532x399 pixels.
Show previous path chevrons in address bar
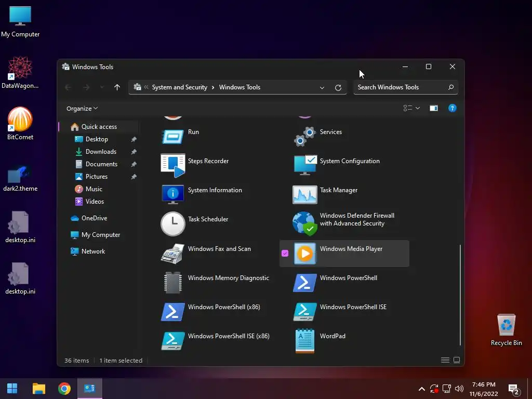click(x=146, y=87)
